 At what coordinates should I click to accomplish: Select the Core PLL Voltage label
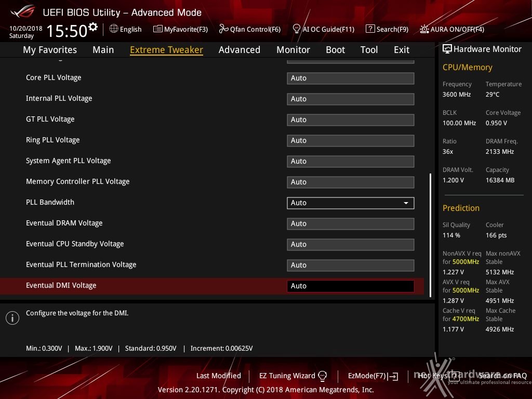pos(54,77)
